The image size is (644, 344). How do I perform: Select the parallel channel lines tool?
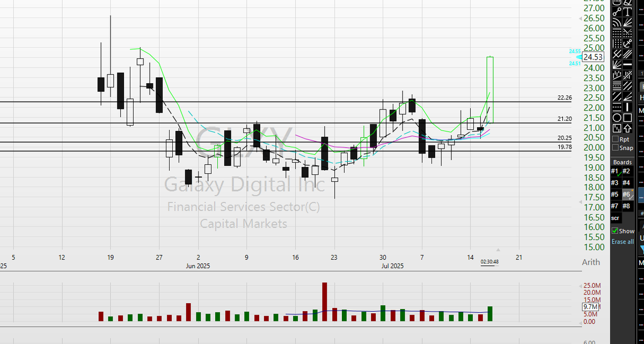(627, 54)
